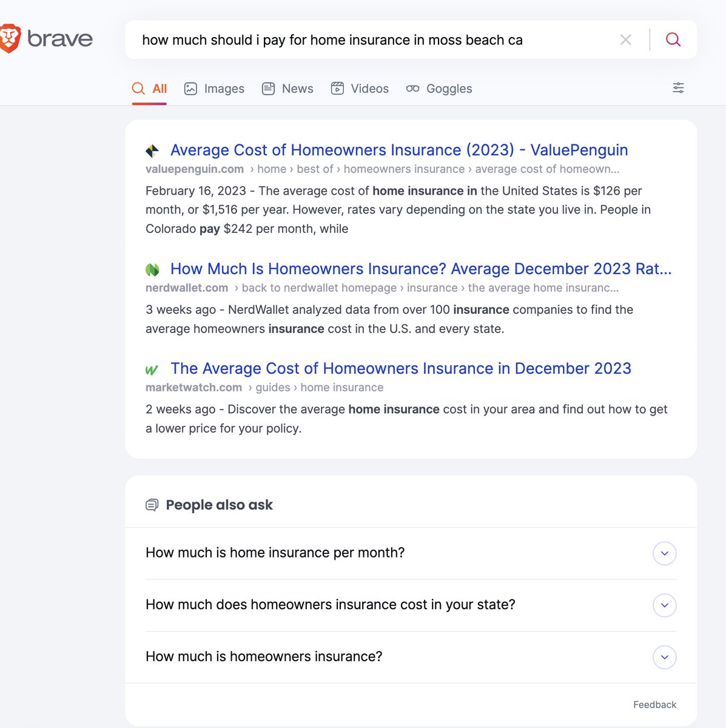Viewport: 726px width, 728px height.
Task: Click the nerdwallet.com breadcrumb URL
Action: coord(382,288)
